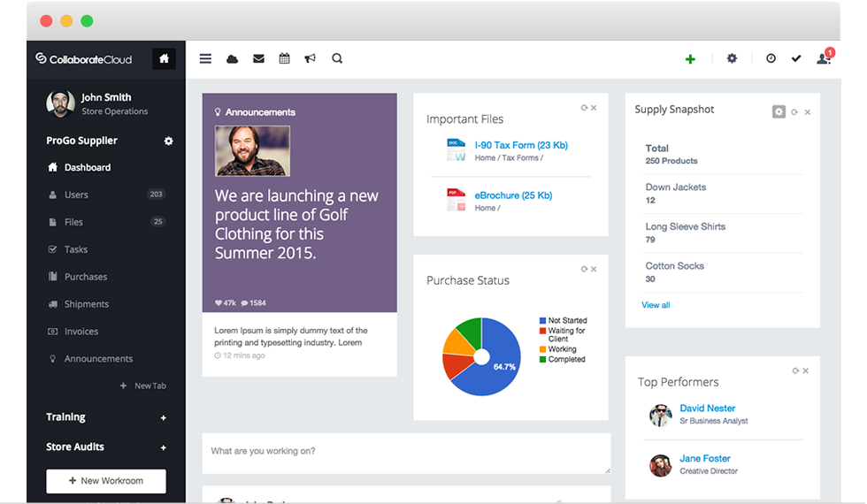The image size is (867, 504).
Task: Focus the 'What are you working on?' field
Action: click(406, 453)
